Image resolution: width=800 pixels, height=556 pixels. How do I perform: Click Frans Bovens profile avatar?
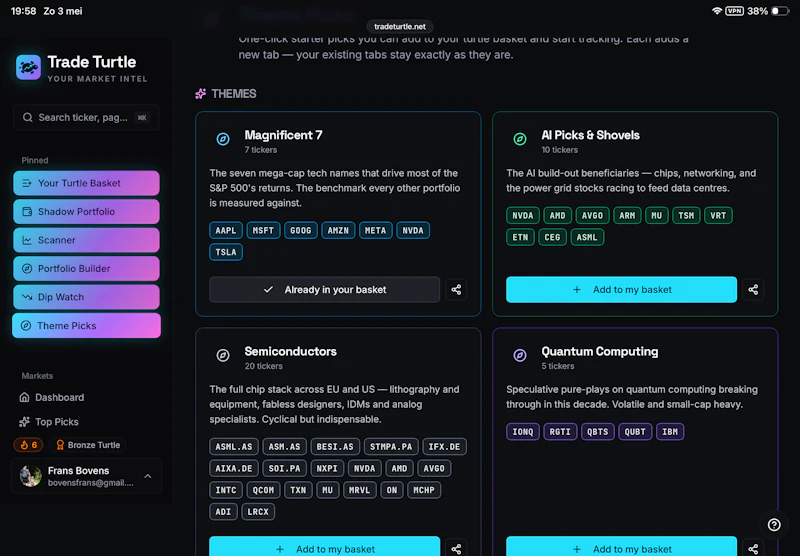[31, 476]
